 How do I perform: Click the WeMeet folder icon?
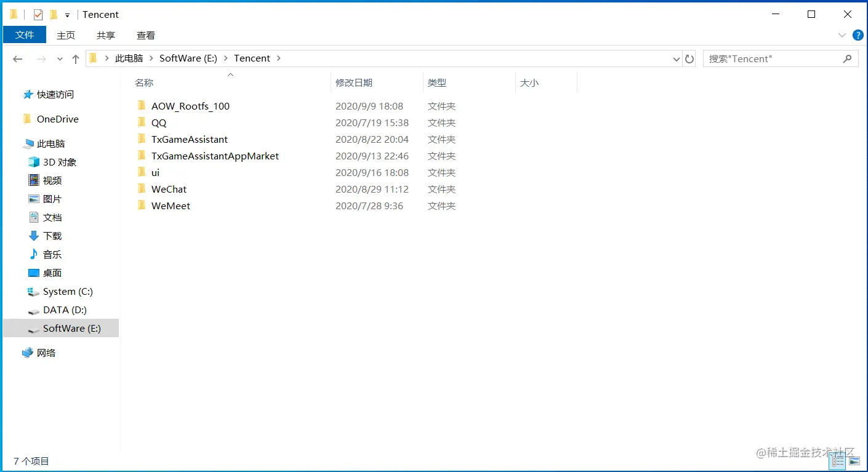pyautogui.click(x=142, y=205)
